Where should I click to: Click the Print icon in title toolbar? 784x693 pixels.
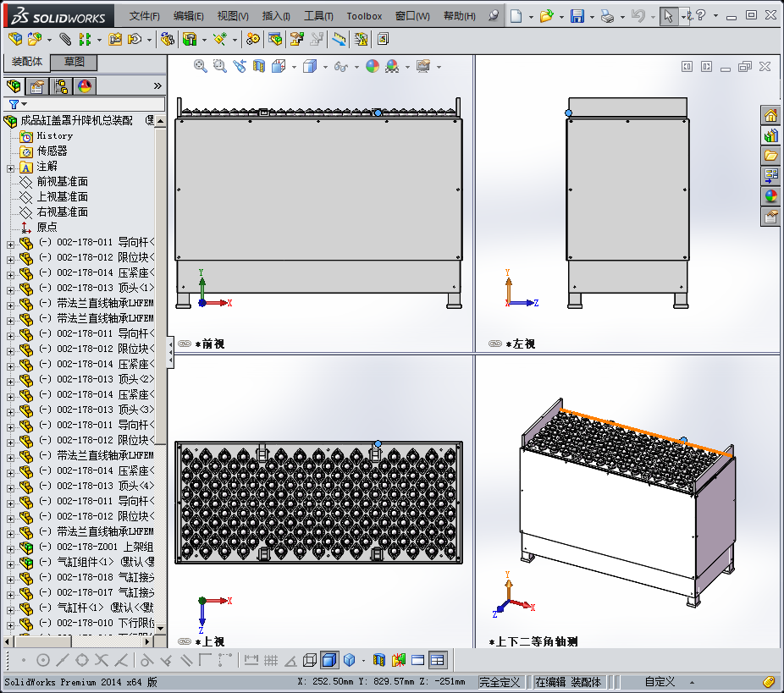pyautogui.click(x=608, y=16)
